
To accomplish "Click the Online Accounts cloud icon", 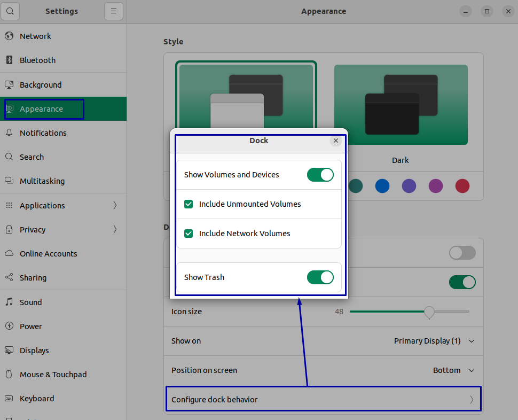I will point(9,253).
